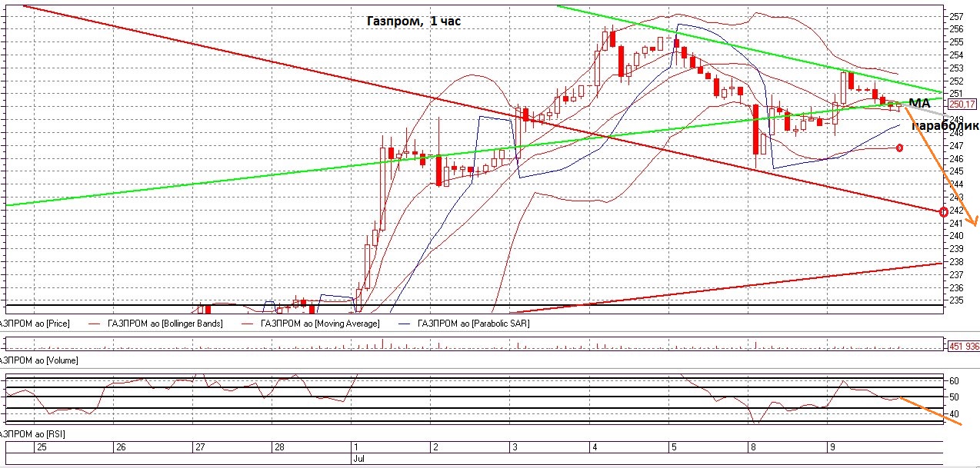Click the 257 label on price axis
This screenshot has height=468, width=980.
956,16
